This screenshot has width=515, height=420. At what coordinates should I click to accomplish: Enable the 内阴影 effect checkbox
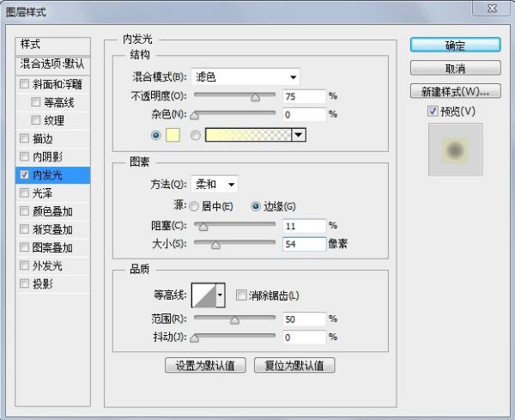point(24,156)
